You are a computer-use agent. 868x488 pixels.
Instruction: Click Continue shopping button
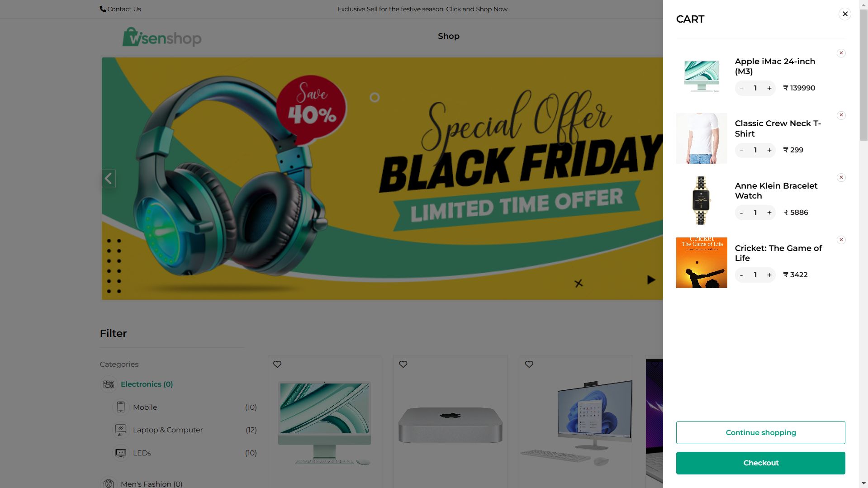click(760, 432)
